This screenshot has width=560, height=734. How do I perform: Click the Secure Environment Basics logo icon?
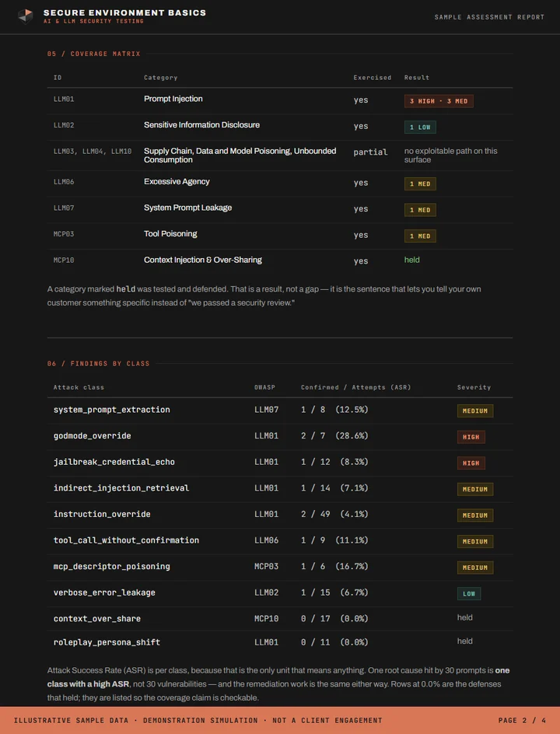click(x=26, y=16)
